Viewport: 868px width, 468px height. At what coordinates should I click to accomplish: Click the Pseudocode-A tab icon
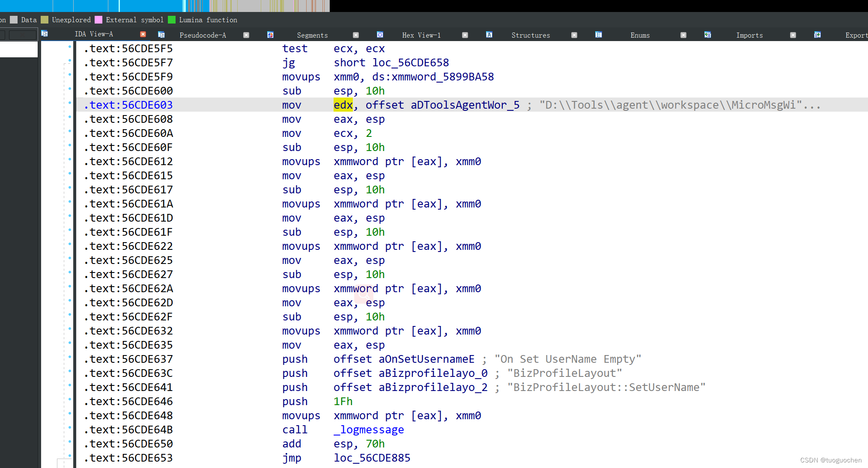point(161,35)
